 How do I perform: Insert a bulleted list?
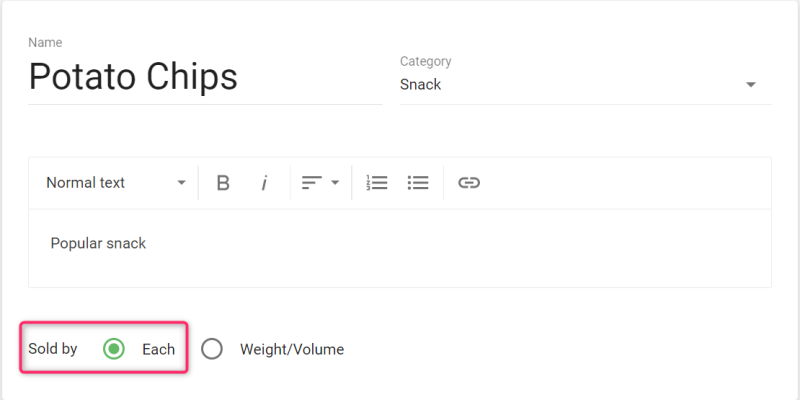[x=418, y=183]
